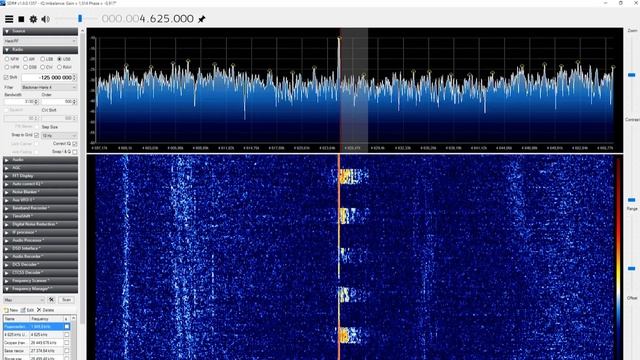The image size is (640, 360).
Task: Select the USB demodulation mode
Action: pos(64,59)
